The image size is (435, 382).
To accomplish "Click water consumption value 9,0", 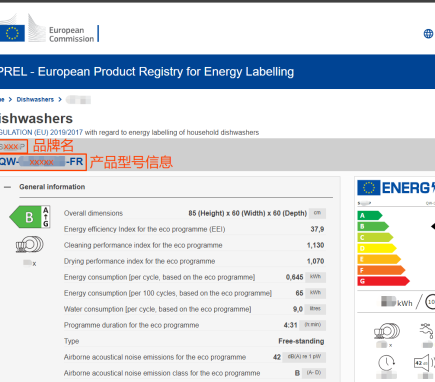I will [298, 309].
